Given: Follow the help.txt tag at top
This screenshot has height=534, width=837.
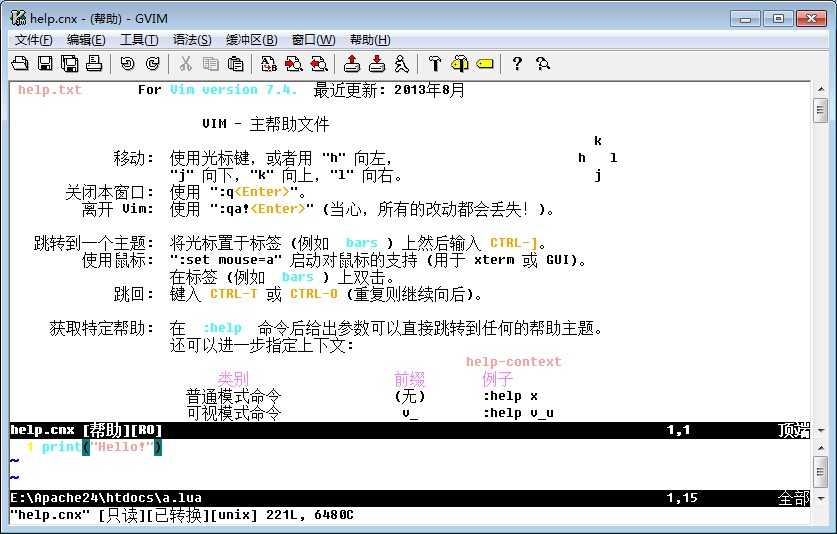Looking at the screenshot, I should click(x=50, y=90).
